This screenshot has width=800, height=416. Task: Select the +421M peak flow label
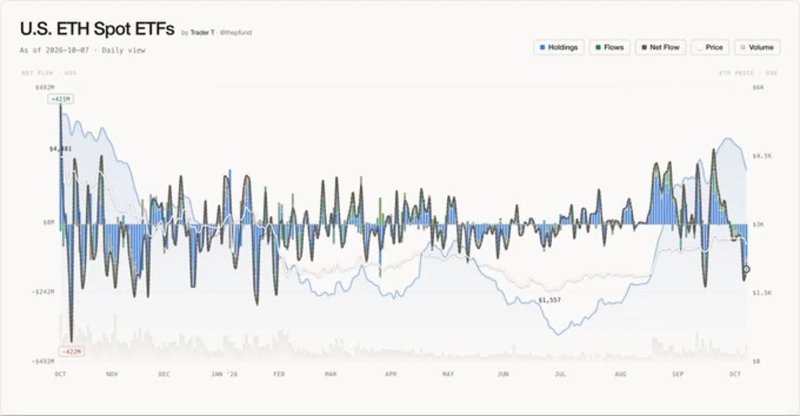click(x=61, y=99)
